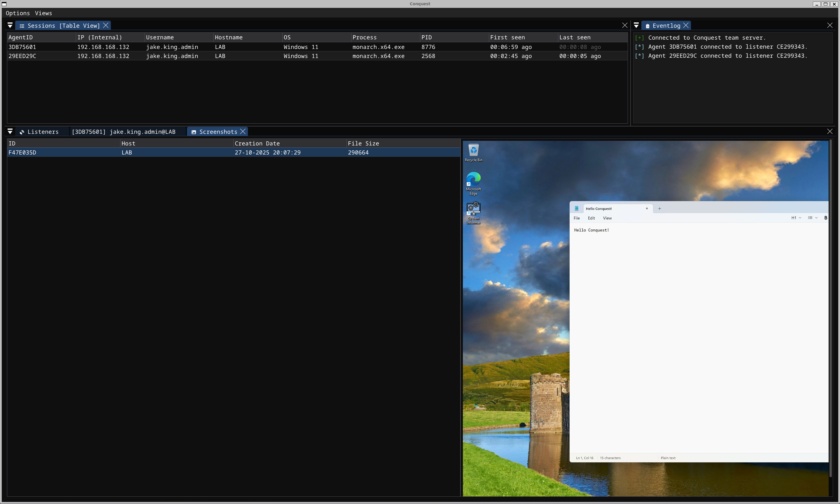Click the Notepad icon beside Hello Conquest! tab
Screen dimensions: 840x504
577,208
